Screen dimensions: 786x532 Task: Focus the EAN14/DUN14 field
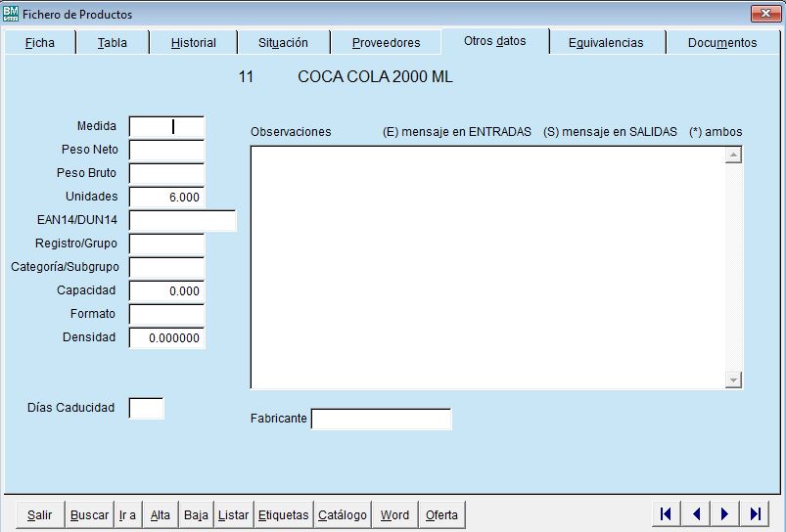(x=182, y=220)
